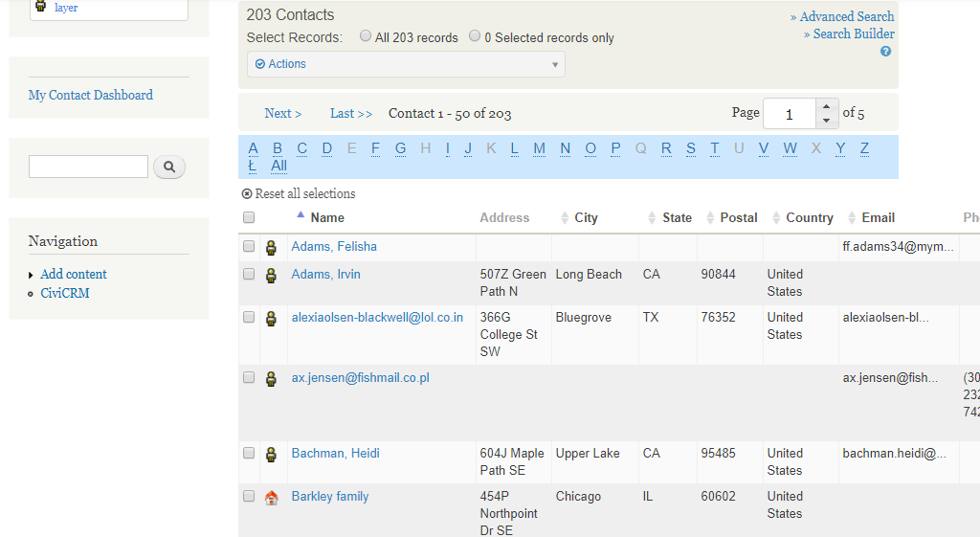This screenshot has height=537, width=980.
Task: Click individual icon beside Bachman, Heidi
Action: tap(271, 454)
